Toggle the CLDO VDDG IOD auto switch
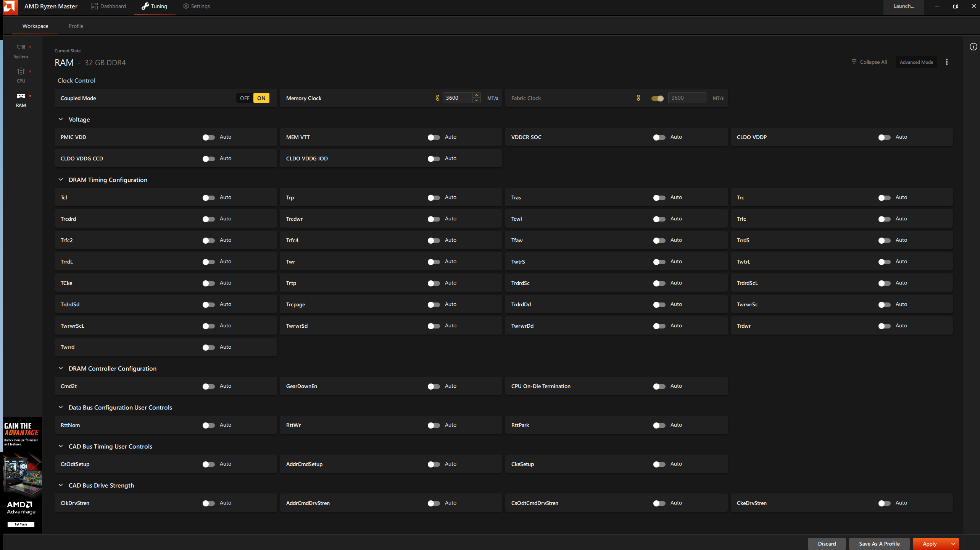 434,159
